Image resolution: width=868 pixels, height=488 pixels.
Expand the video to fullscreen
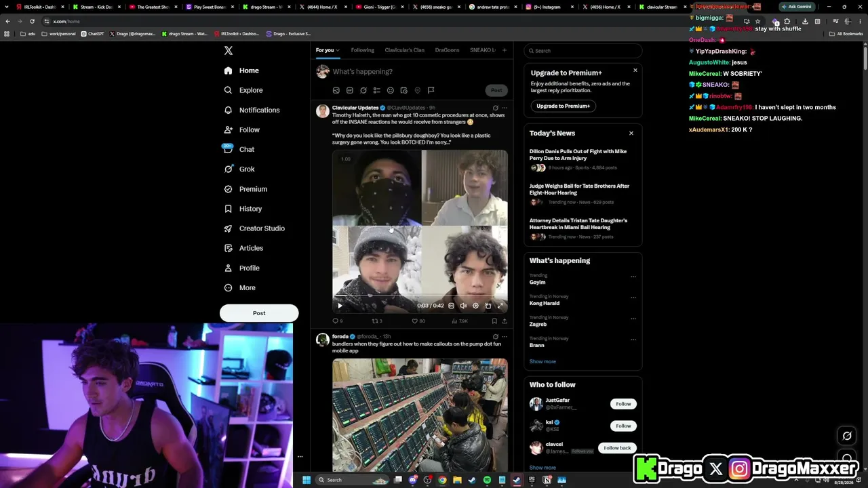[500, 306]
